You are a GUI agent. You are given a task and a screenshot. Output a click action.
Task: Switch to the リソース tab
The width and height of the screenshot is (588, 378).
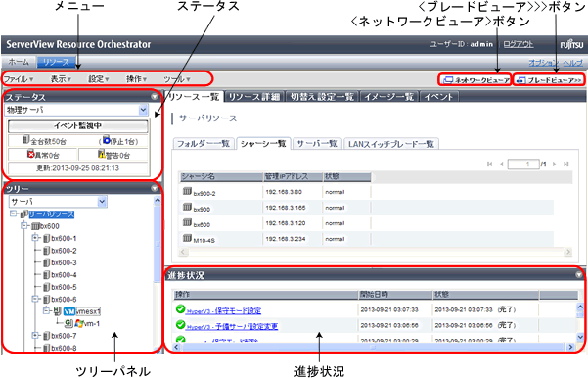coord(56,62)
